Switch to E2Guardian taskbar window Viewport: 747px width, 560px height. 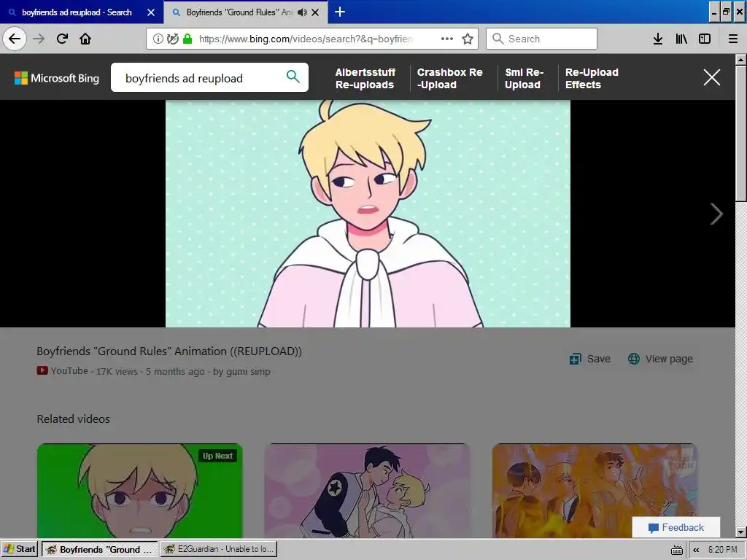(219, 549)
